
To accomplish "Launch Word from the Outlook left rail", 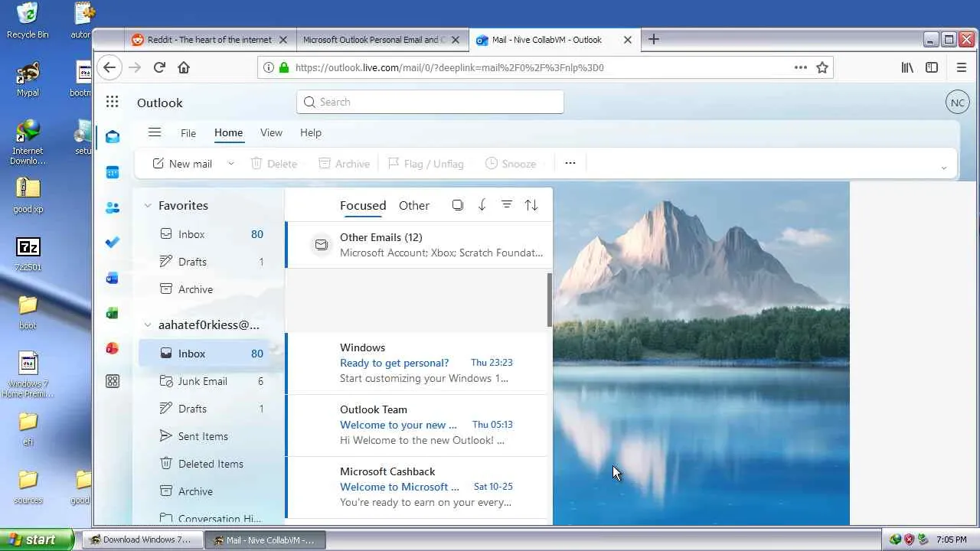I will [113, 278].
